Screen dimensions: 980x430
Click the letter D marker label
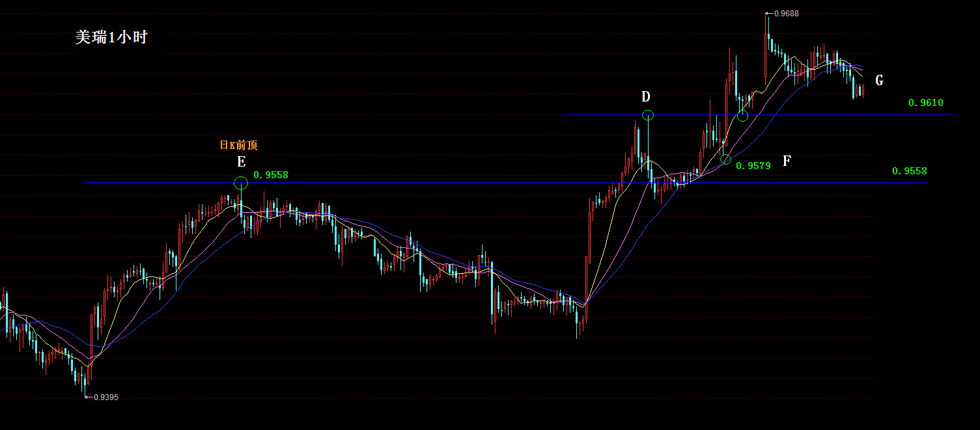coord(646,97)
